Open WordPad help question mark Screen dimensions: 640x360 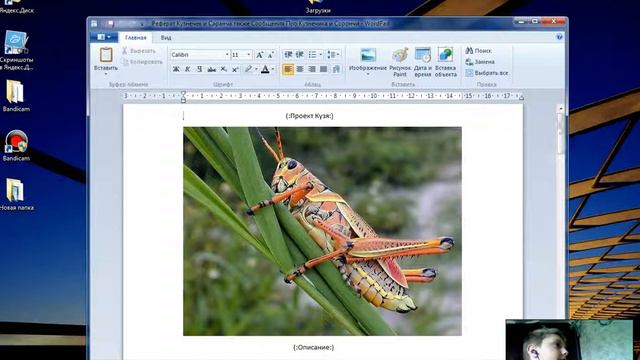pyautogui.click(x=559, y=37)
